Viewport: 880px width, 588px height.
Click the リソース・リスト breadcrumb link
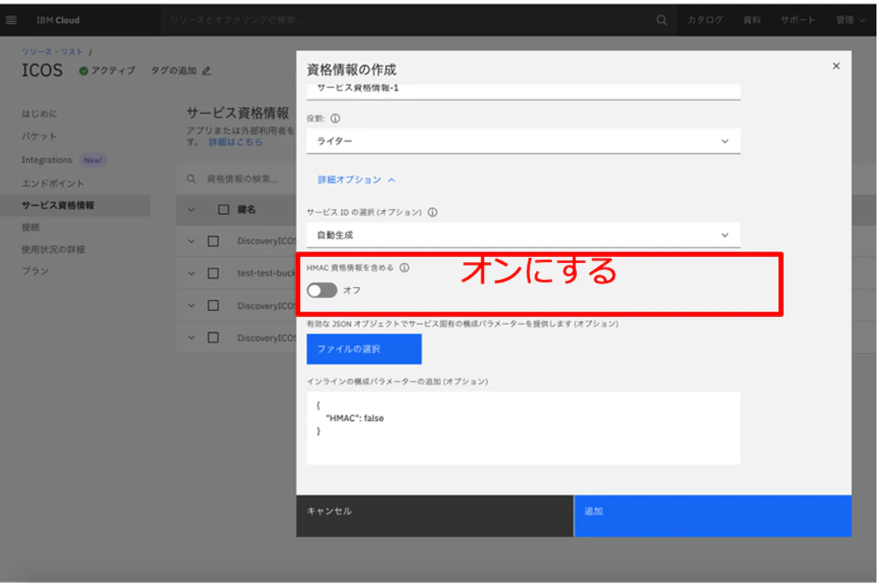(x=52, y=51)
